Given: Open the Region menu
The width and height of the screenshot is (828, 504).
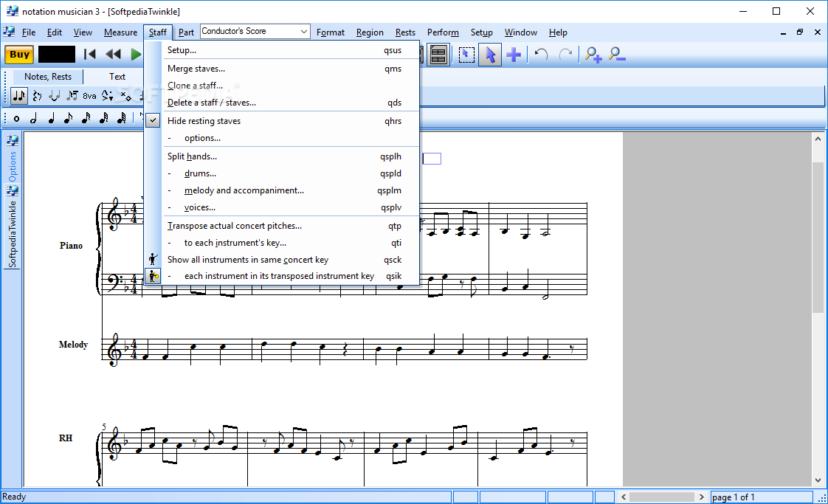Looking at the screenshot, I should pos(370,32).
